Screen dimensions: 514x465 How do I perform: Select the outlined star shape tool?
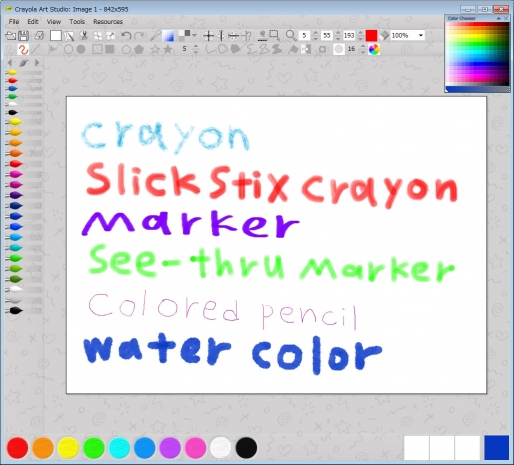155,50
